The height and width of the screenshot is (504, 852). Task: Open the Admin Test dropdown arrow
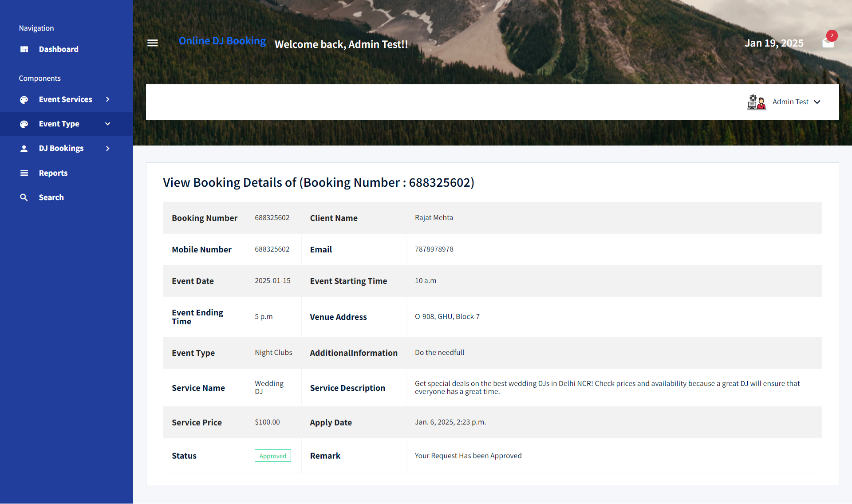coord(817,102)
